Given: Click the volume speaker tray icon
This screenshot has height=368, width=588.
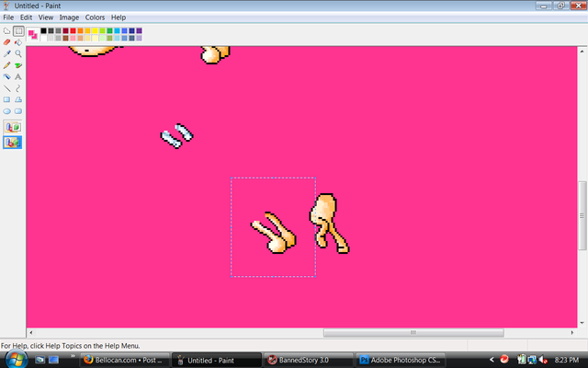Looking at the screenshot, I should (x=542, y=360).
